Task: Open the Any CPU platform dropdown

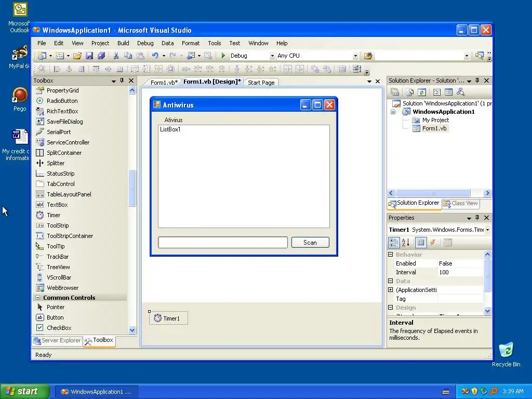Action: 355,56
